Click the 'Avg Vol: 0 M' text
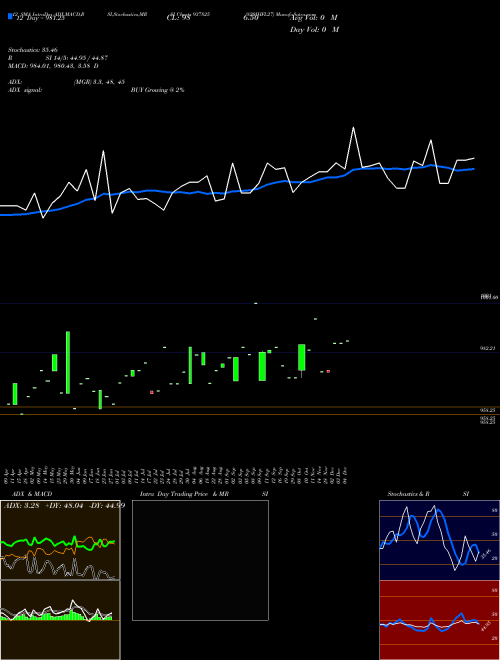Image resolution: width=500 pixels, height=660 pixels. pos(314,18)
